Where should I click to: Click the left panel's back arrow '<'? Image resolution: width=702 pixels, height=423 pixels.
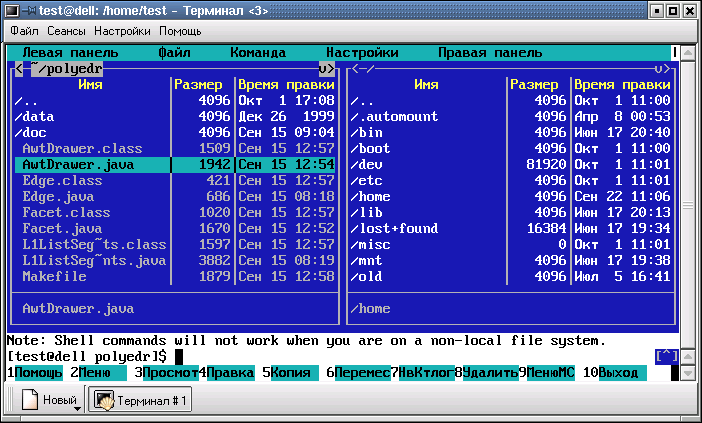coord(18,69)
